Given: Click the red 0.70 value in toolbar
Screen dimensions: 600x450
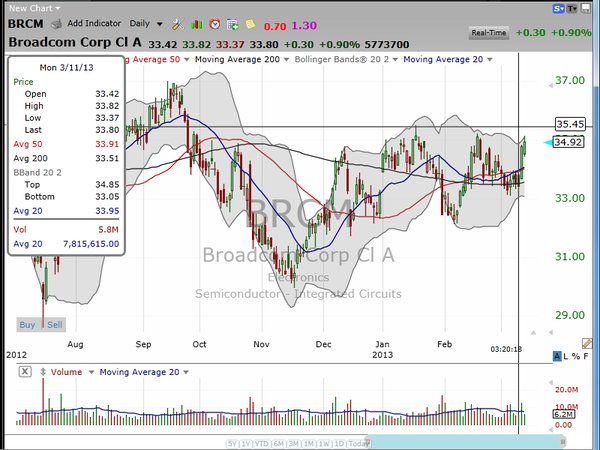Looking at the screenshot, I should click(275, 26).
